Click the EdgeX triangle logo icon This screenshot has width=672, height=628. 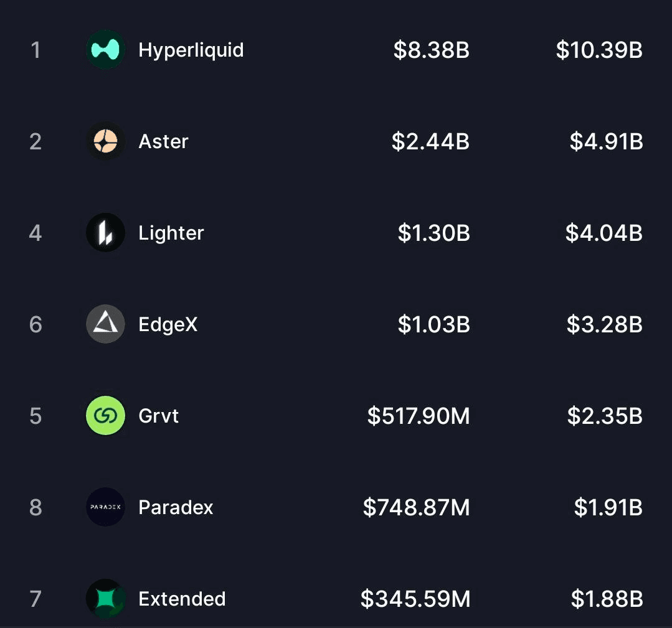click(105, 324)
